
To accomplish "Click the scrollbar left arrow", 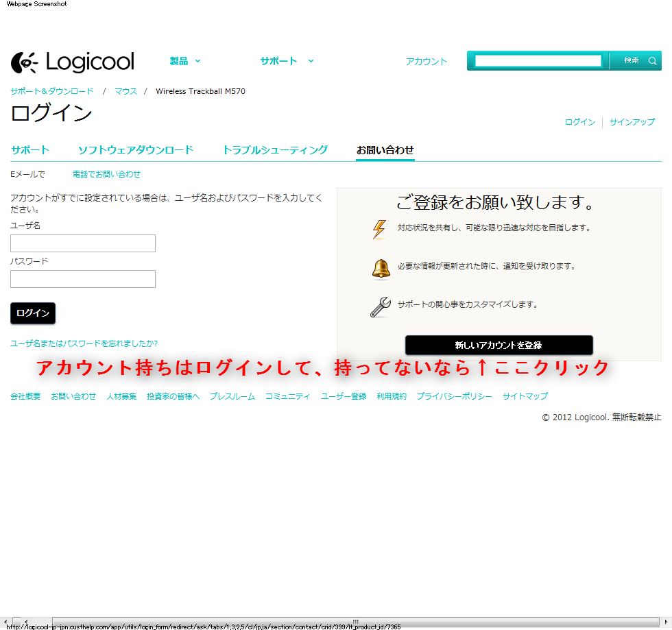I will click(x=5, y=622).
